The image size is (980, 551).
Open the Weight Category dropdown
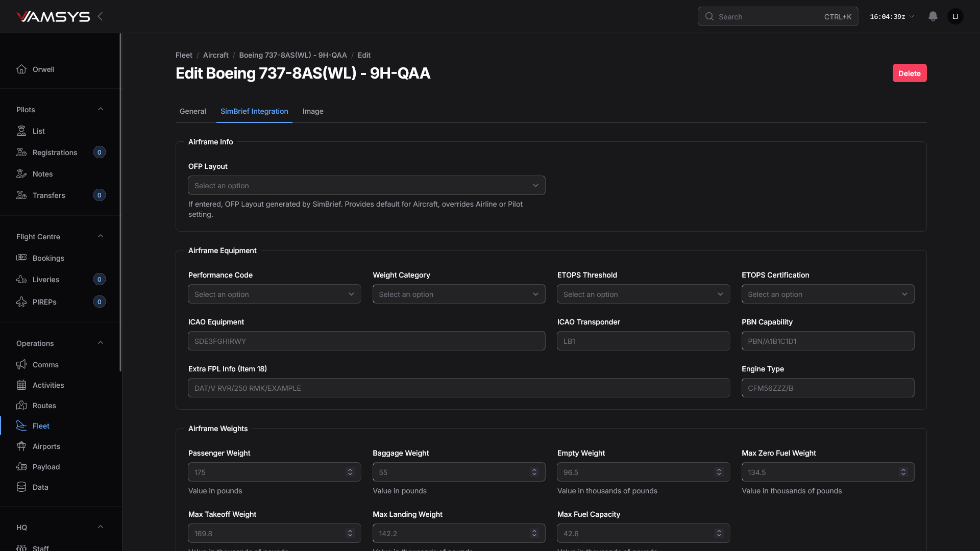click(x=458, y=294)
